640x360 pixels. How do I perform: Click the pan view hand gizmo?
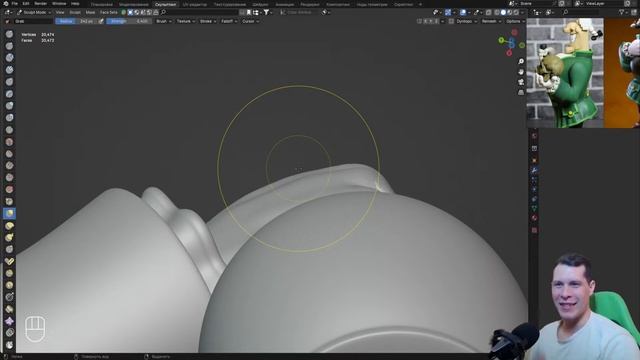(521, 72)
